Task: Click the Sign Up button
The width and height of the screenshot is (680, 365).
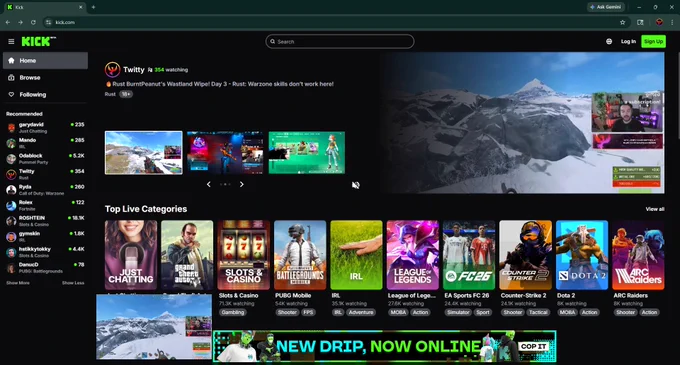Action: pyautogui.click(x=653, y=42)
